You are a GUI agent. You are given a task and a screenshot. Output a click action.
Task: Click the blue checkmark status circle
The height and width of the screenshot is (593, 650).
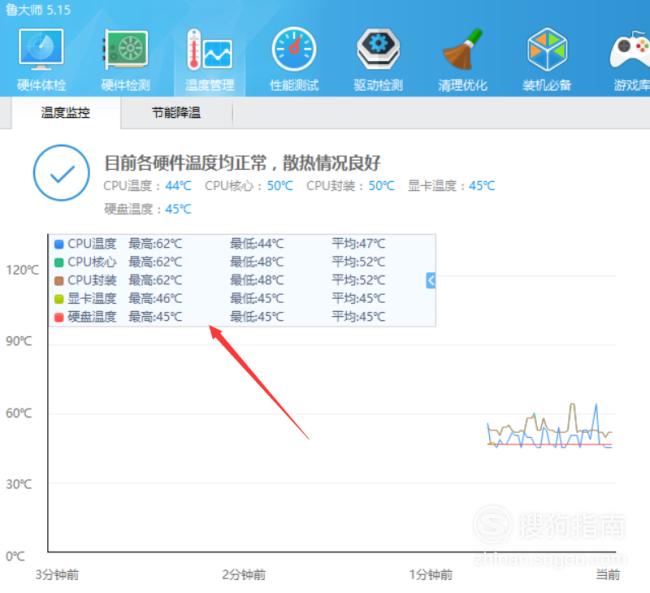(61, 173)
